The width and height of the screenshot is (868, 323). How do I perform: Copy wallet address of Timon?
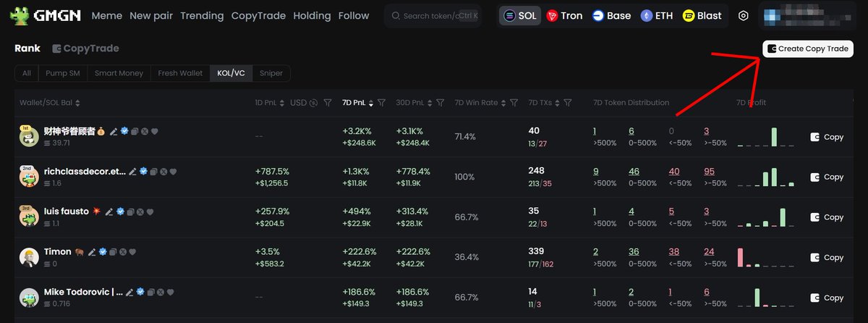[x=113, y=251]
